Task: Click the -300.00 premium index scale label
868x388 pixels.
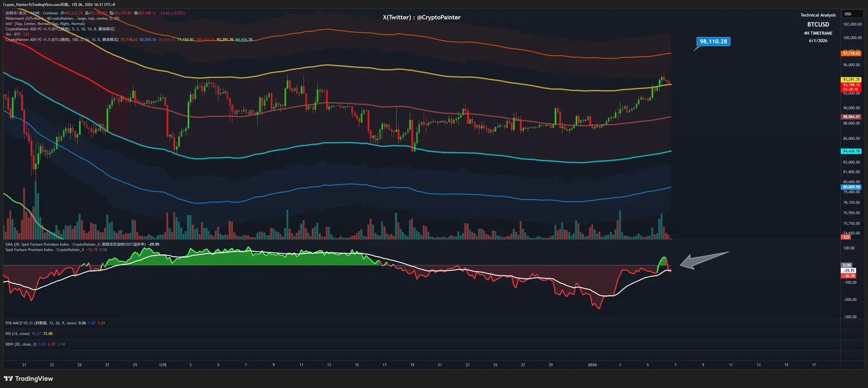Action: (x=850, y=317)
